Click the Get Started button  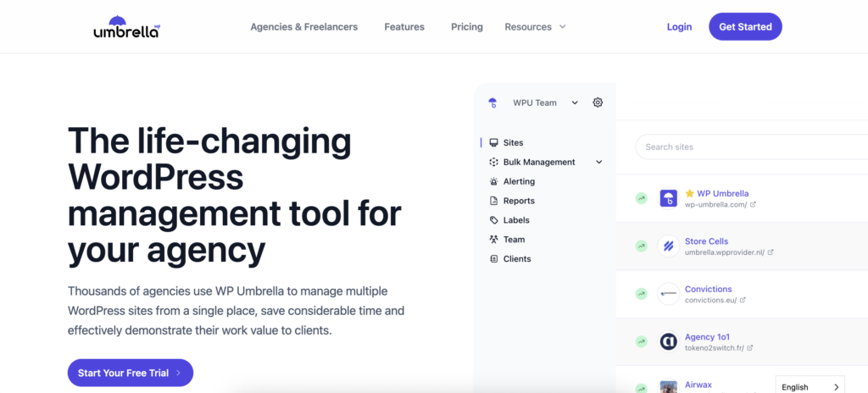point(745,26)
